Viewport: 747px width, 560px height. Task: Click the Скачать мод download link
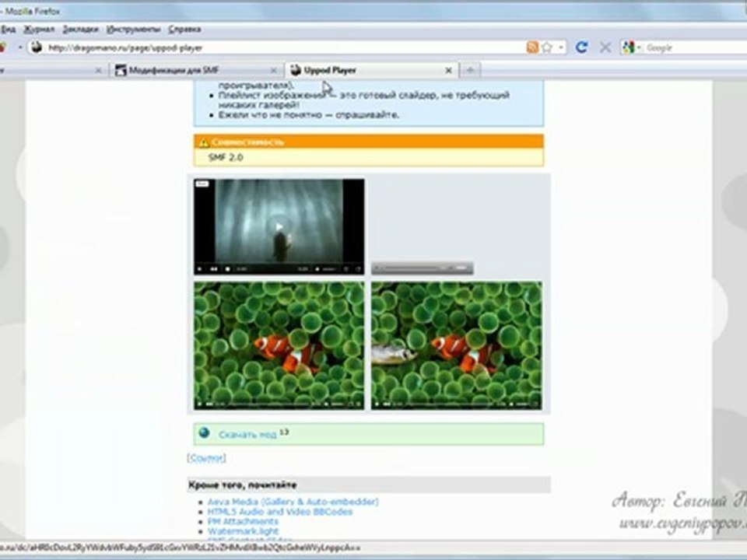tap(247, 435)
